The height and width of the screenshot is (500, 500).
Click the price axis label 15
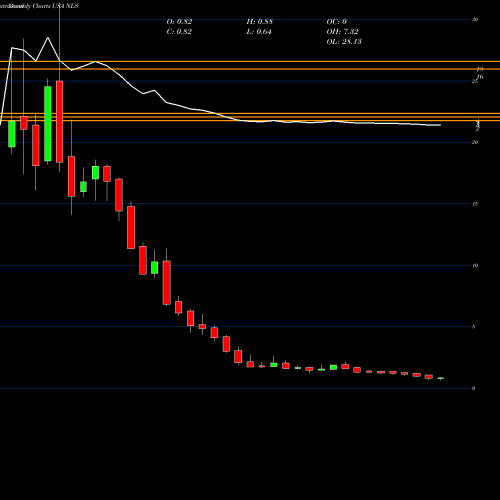(x=475, y=204)
